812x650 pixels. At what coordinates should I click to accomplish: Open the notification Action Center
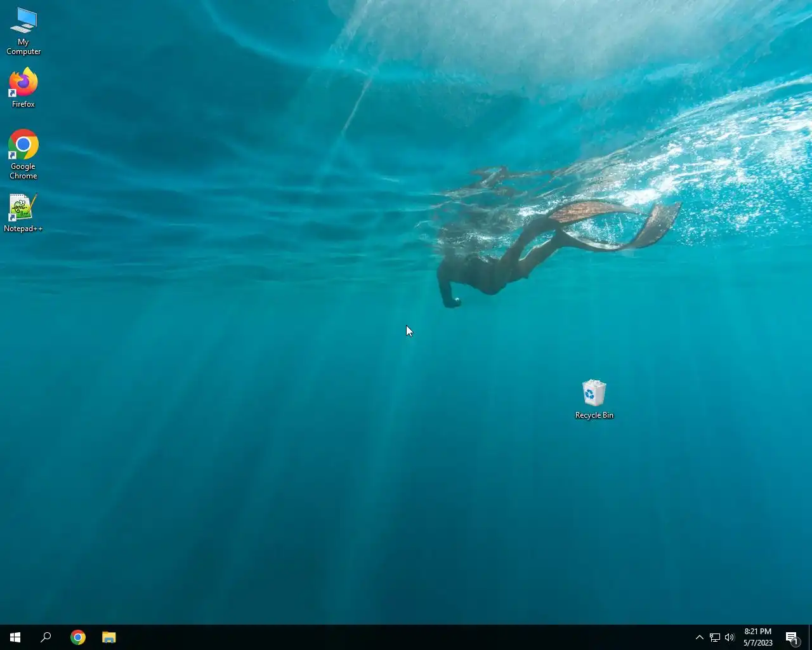click(792, 637)
